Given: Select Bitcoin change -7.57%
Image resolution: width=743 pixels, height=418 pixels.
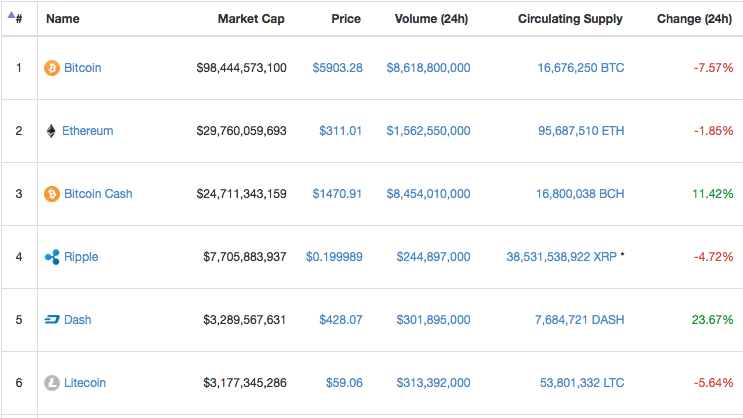Looking at the screenshot, I should tap(714, 68).
